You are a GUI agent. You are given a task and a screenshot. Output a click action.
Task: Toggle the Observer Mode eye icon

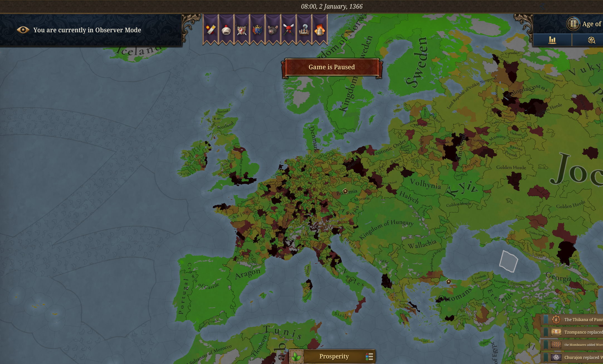coord(23,30)
